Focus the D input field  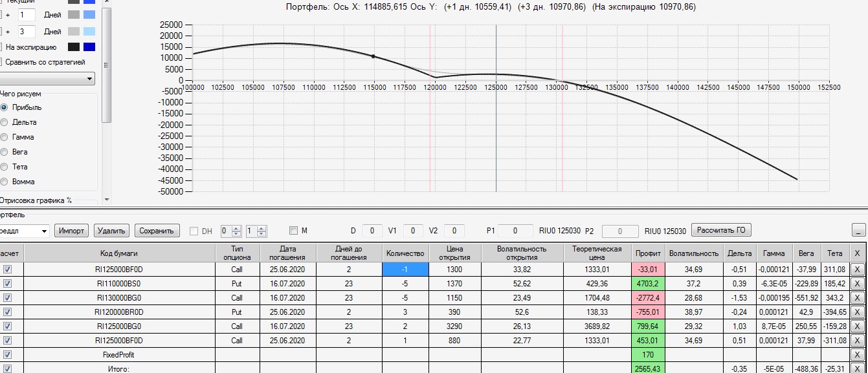pyautogui.click(x=372, y=230)
